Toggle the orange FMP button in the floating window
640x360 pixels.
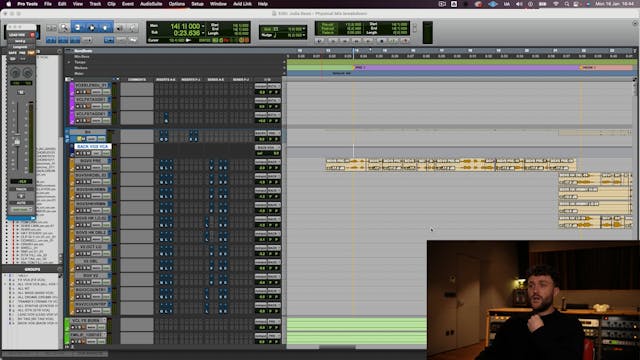31,53
